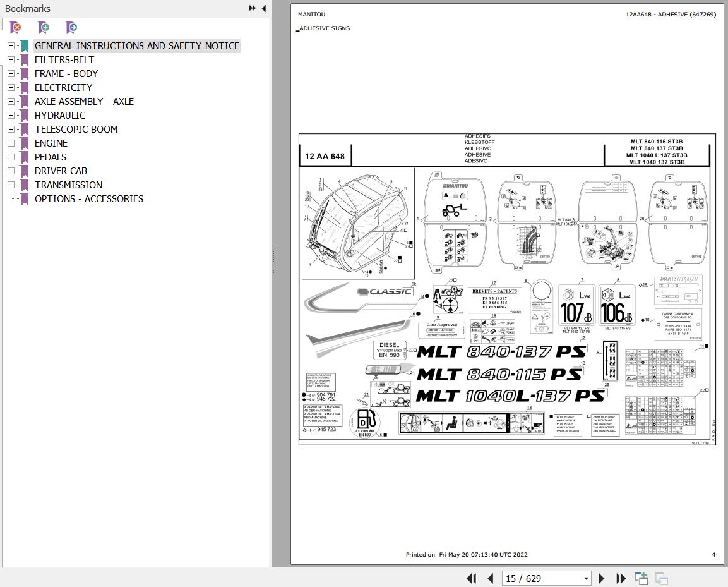
Task: Click the bookmark icon beside HYDRAULIC
Action: pyautogui.click(x=25, y=115)
